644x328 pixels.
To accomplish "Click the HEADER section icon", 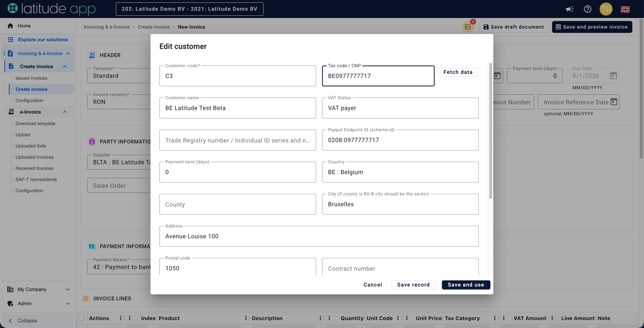I will (x=92, y=55).
